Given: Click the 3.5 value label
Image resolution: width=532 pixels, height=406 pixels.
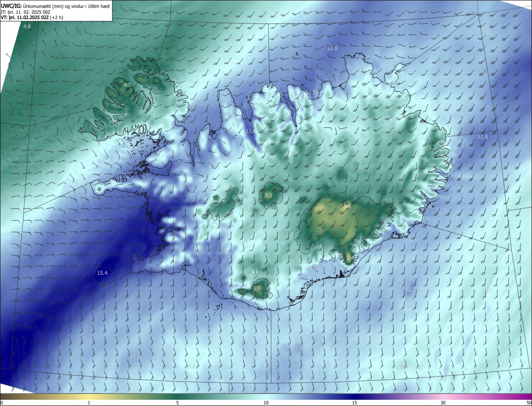Looking at the screenshot, I should coord(256,289).
